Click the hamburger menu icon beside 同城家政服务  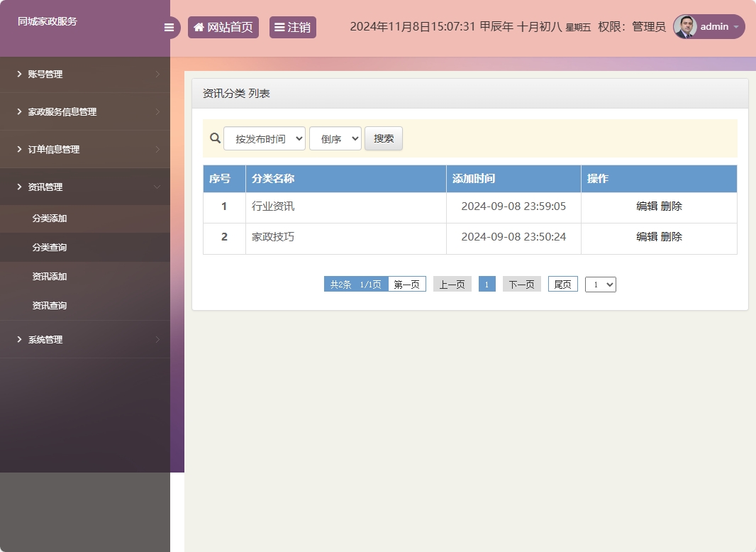(169, 27)
